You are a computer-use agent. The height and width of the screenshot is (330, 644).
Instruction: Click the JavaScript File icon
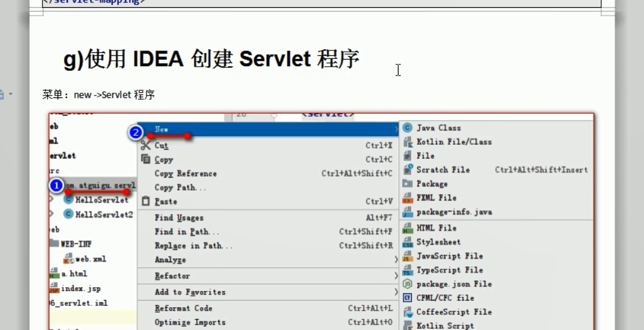click(408, 256)
